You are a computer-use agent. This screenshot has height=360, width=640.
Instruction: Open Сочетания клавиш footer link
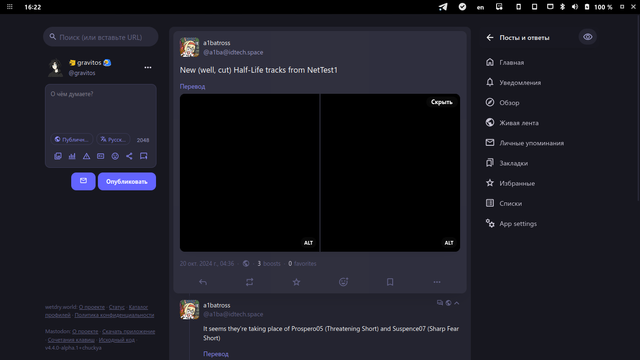pos(71,340)
